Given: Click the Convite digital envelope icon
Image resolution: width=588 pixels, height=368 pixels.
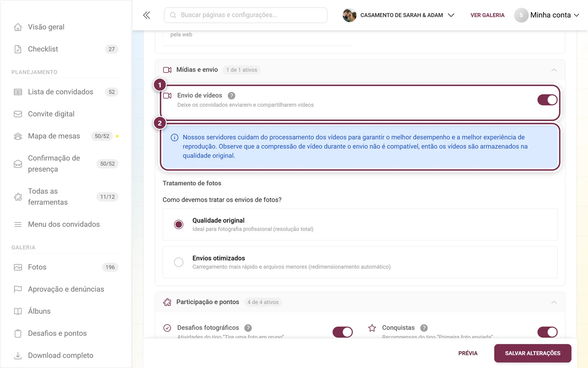Looking at the screenshot, I should coord(18,114).
